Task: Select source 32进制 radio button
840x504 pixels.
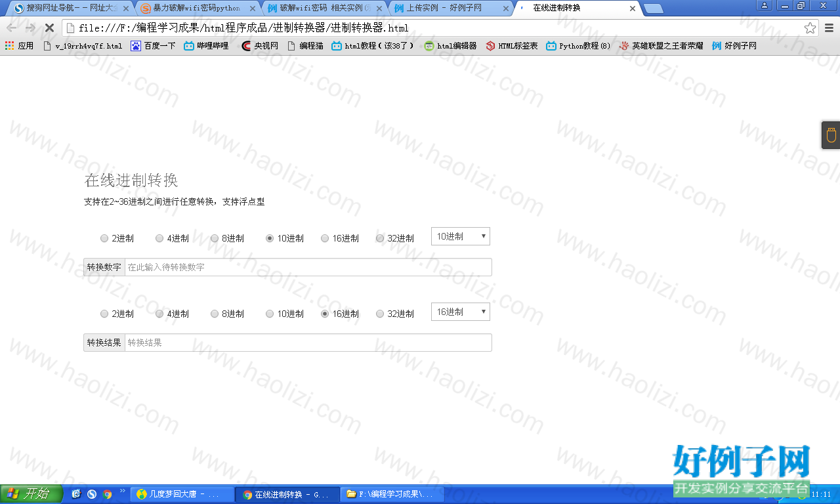Action: click(380, 238)
